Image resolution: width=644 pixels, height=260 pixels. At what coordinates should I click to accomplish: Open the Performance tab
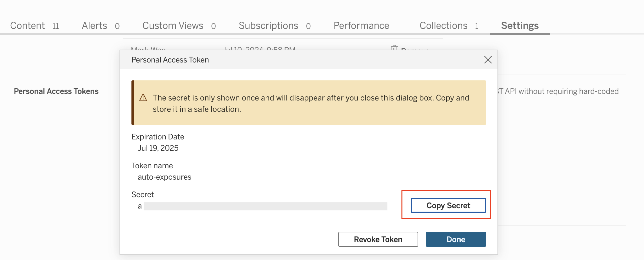361,25
